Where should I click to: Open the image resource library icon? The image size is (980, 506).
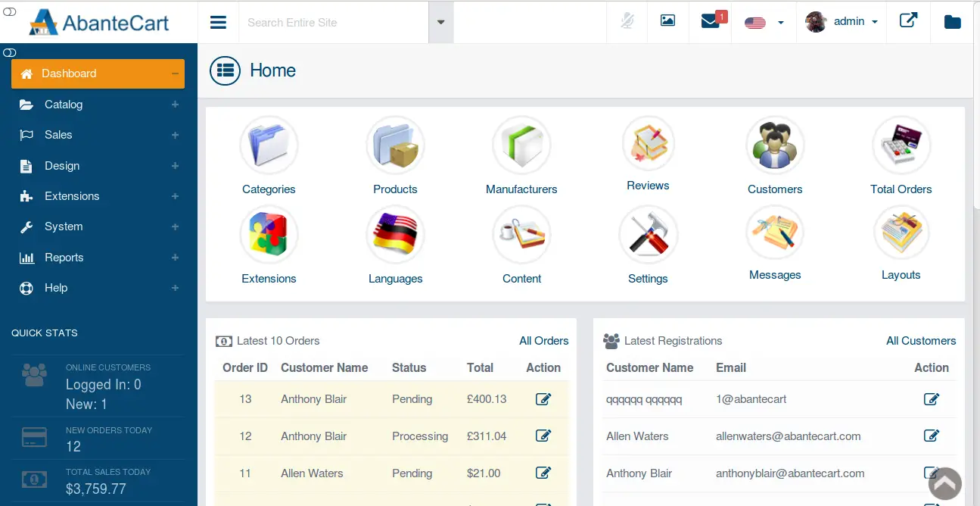tap(667, 21)
